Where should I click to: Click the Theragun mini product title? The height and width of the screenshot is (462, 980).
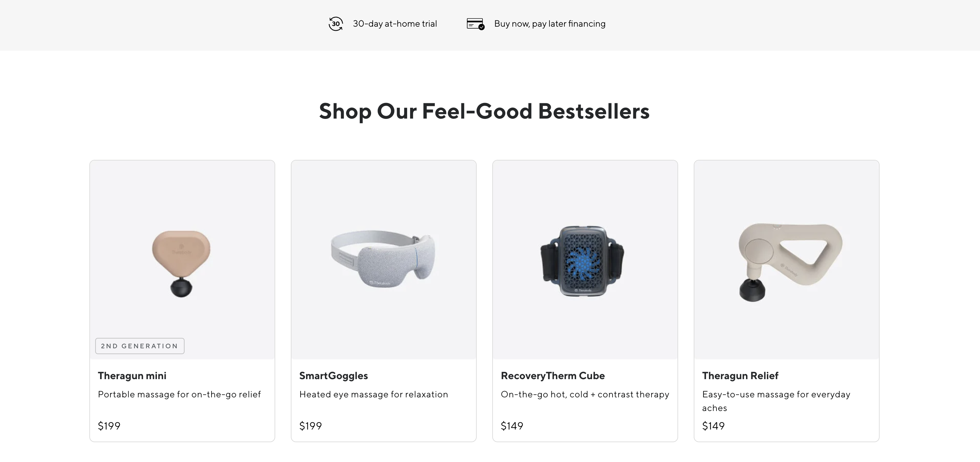(x=132, y=376)
